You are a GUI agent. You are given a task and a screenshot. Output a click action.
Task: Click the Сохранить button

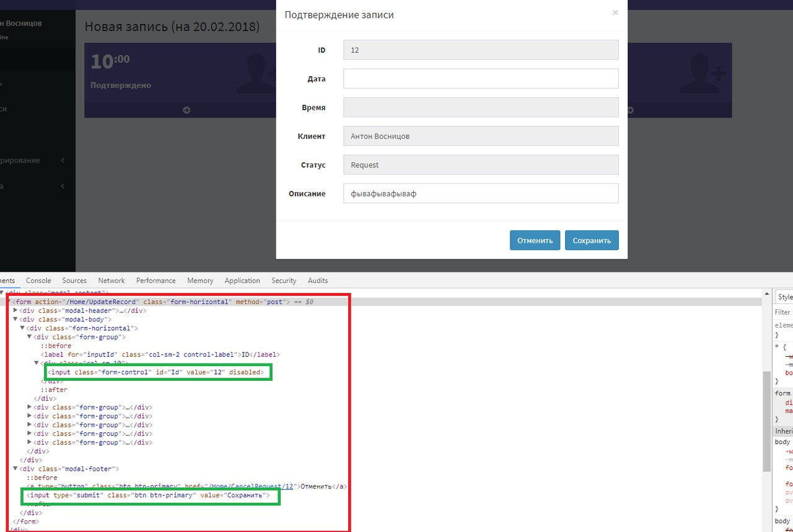click(x=592, y=240)
